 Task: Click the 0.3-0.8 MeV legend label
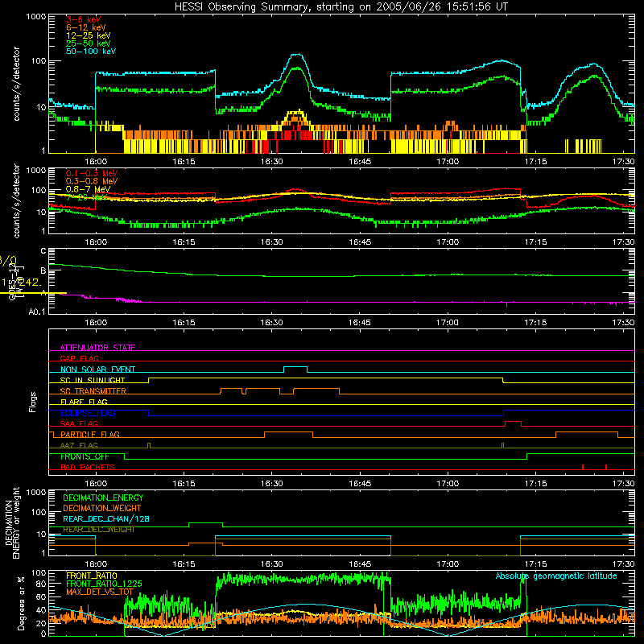pyautogui.click(x=92, y=181)
